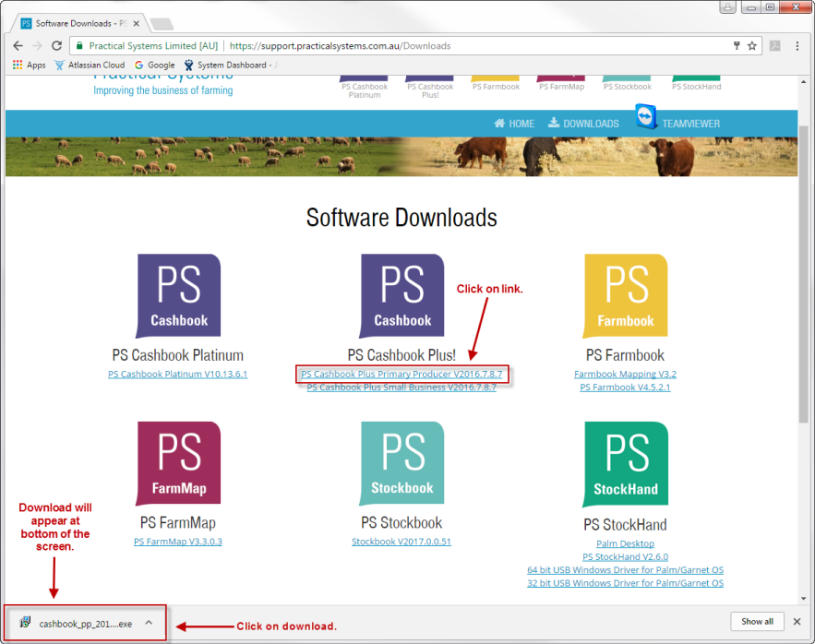Click the "PS Stockbook" heading below the teal logo
The image size is (815, 644).
tap(402, 522)
